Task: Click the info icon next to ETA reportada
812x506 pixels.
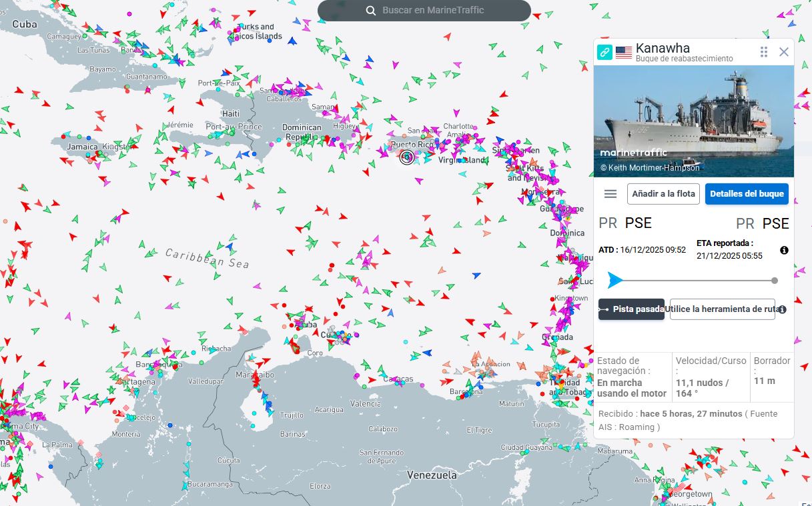Action: tap(784, 250)
